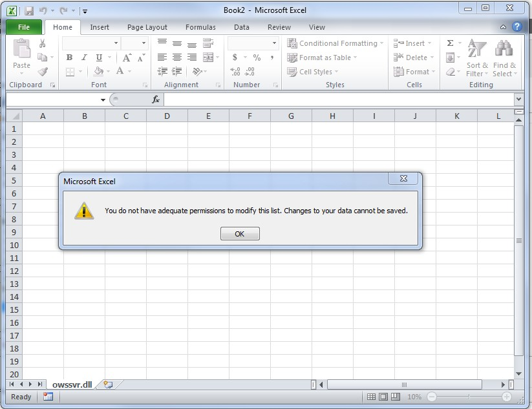
Task: Toggle Wrap Text
Action: 208,43
